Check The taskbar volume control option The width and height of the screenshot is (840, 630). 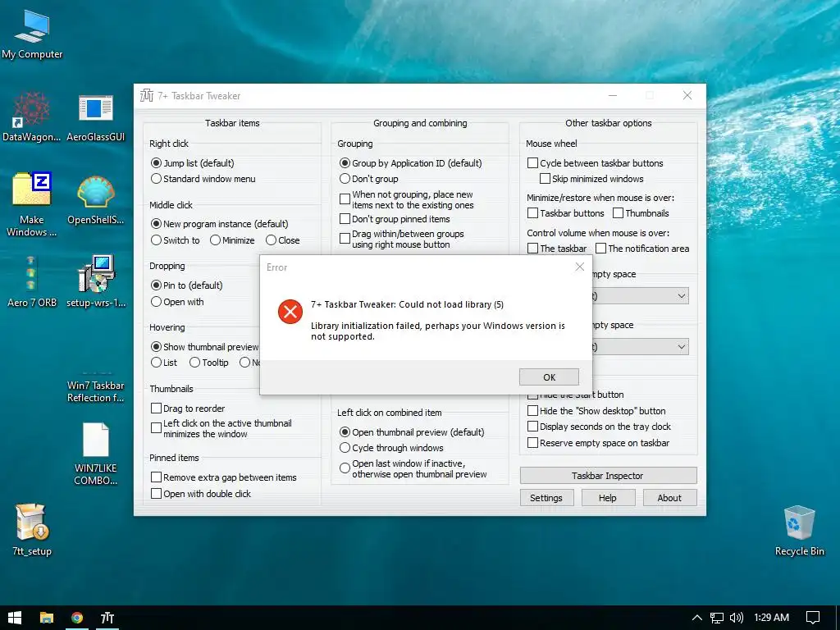pyautogui.click(x=557, y=249)
